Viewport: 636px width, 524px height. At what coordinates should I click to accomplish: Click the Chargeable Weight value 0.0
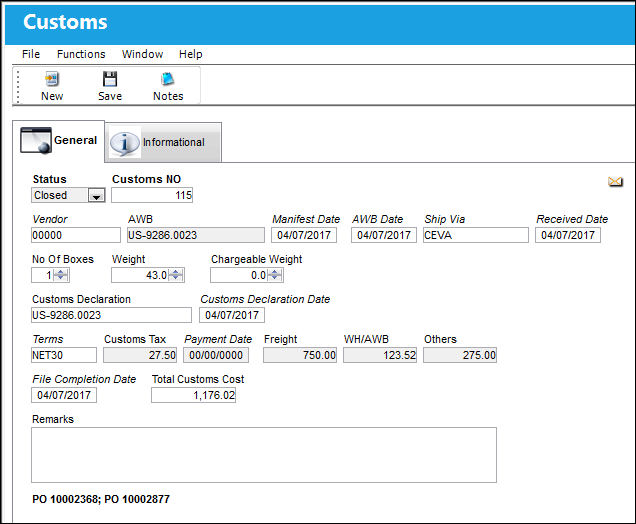coord(239,275)
